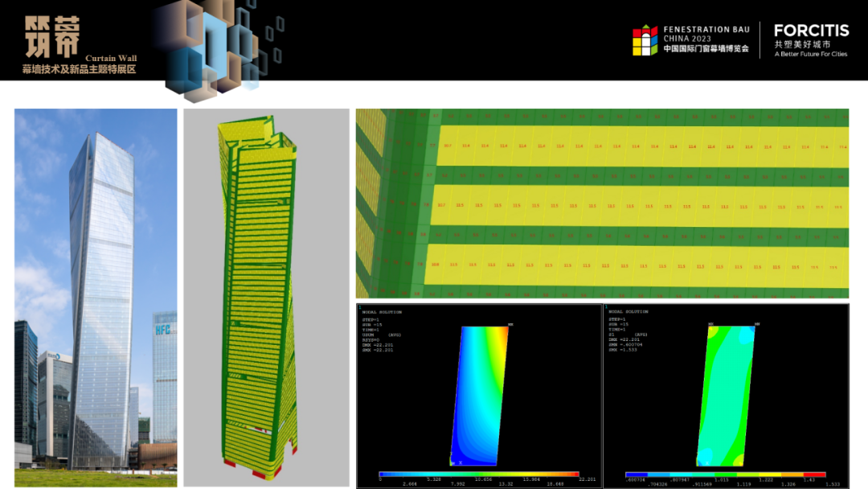
Task: Click the MX marker on displacement plot
Action: [x=510, y=325]
